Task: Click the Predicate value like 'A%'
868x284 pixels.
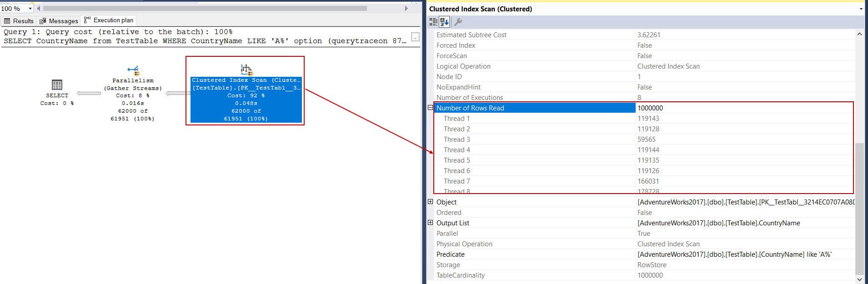Action: [x=734, y=254]
